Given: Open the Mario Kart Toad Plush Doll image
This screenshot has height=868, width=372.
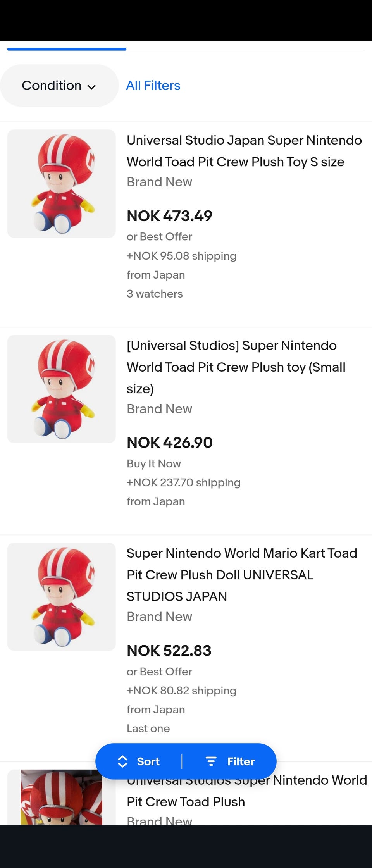Looking at the screenshot, I should coord(62,597).
